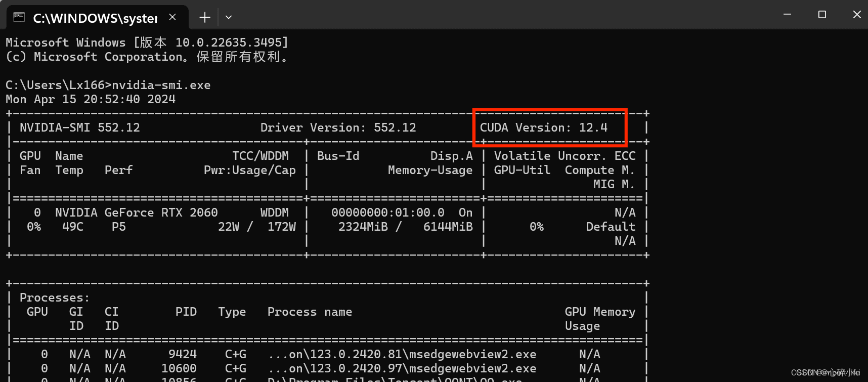868x382 pixels.
Task: Click 'NVIDIA-SMI 552.12' text
Action: (80, 128)
